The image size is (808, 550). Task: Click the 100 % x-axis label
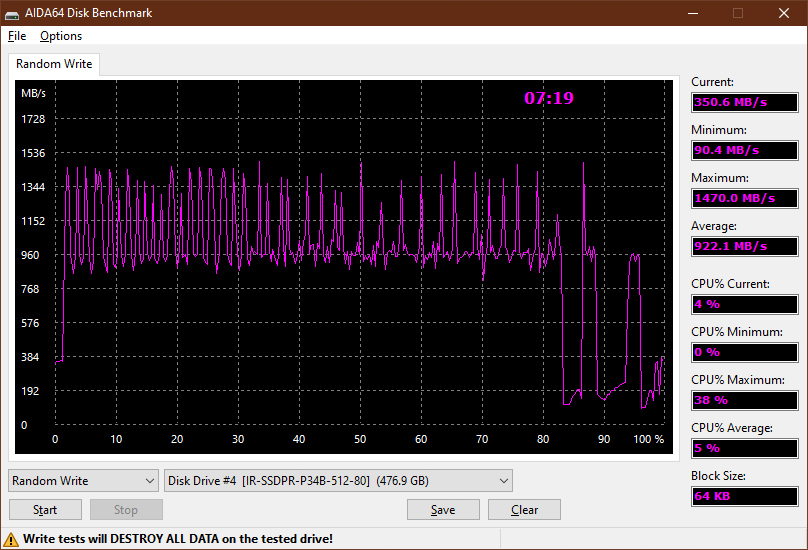pos(648,439)
